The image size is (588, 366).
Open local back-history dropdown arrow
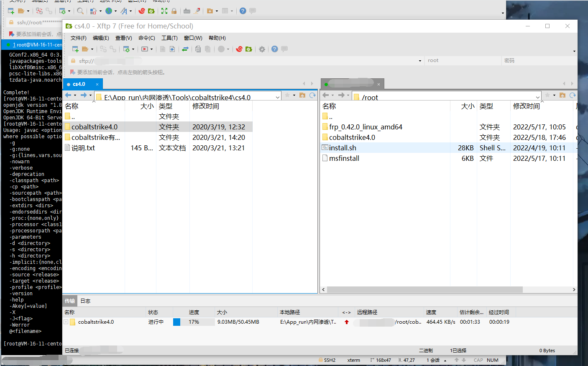(75, 95)
